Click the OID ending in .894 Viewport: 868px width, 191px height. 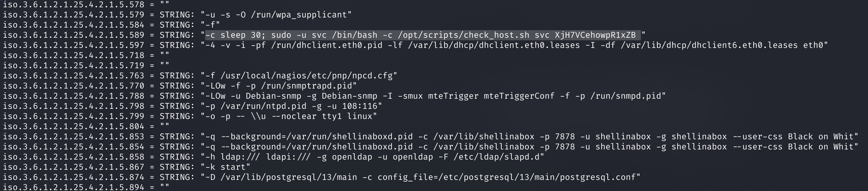click(73, 187)
